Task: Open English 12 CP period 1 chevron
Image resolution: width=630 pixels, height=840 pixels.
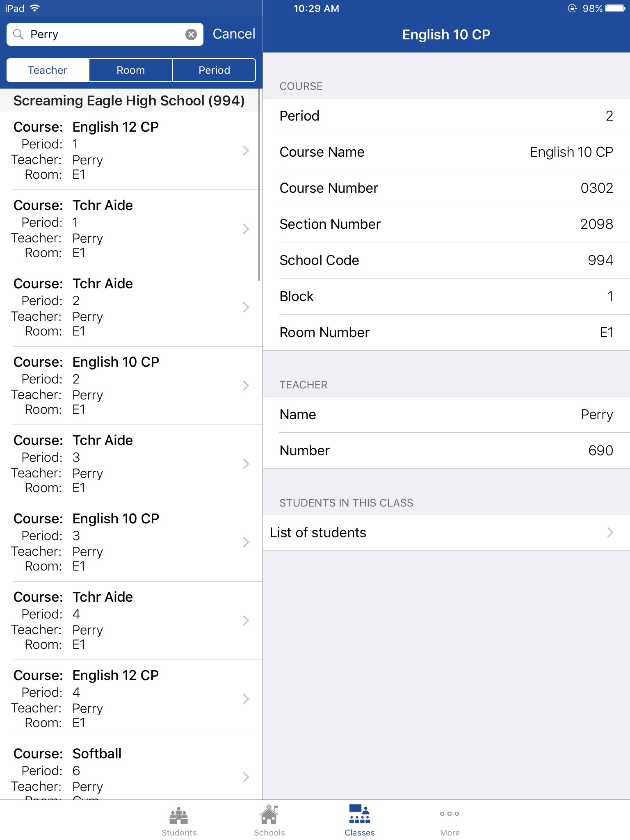Action: 246,151
